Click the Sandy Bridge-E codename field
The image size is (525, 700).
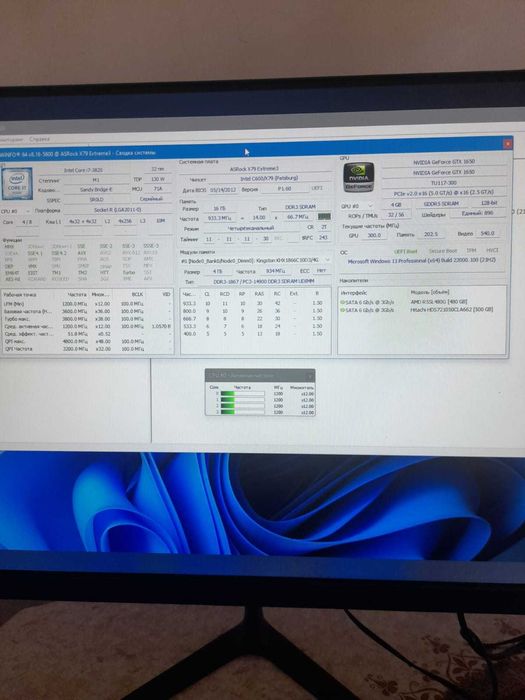(96, 189)
